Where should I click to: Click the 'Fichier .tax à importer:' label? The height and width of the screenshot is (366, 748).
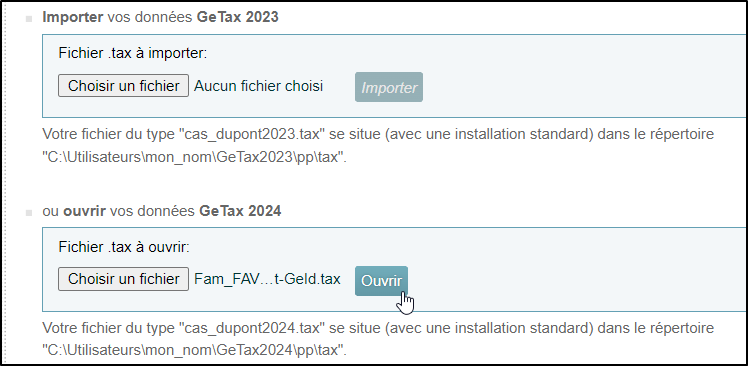click(x=133, y=53)
